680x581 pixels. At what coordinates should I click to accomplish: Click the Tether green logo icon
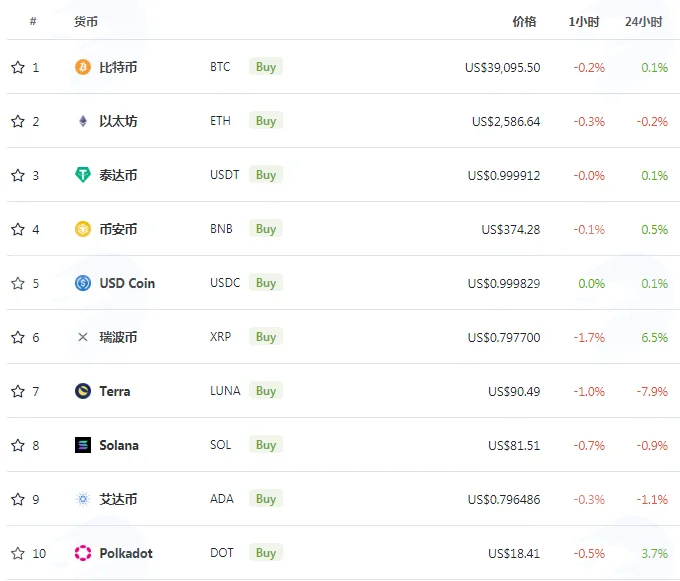pos(83,175)
